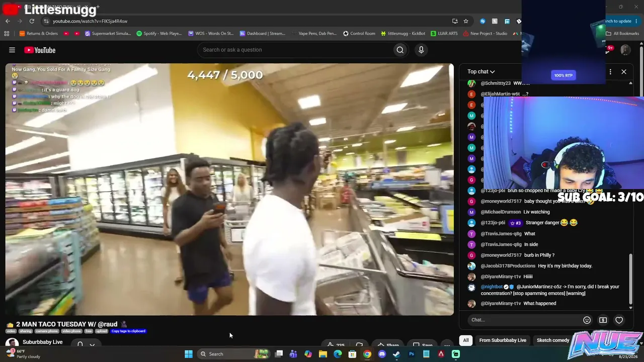Click the 'burb in Philly ?' chat message
The height and width of the screenshot is (362, 644).
tap(539, 255)
